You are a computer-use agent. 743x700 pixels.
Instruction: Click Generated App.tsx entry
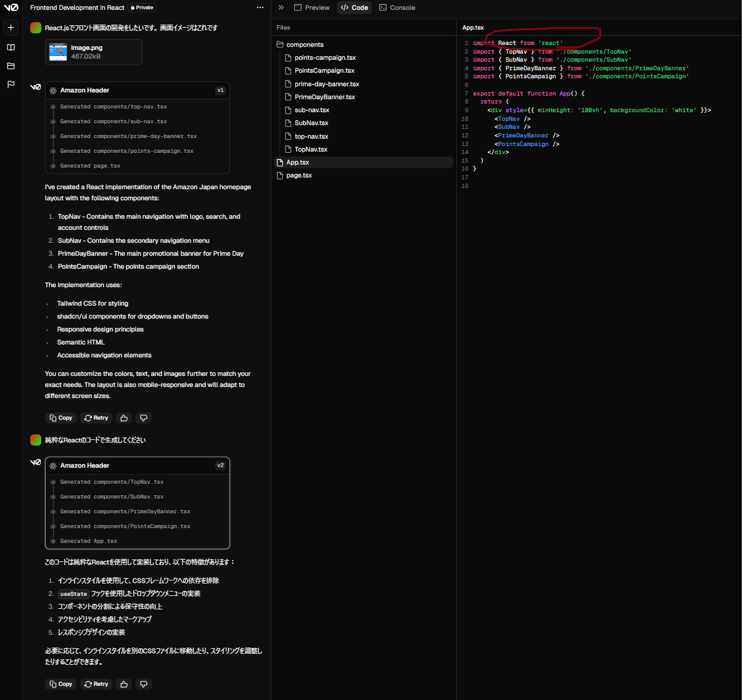tap(88, 541)
